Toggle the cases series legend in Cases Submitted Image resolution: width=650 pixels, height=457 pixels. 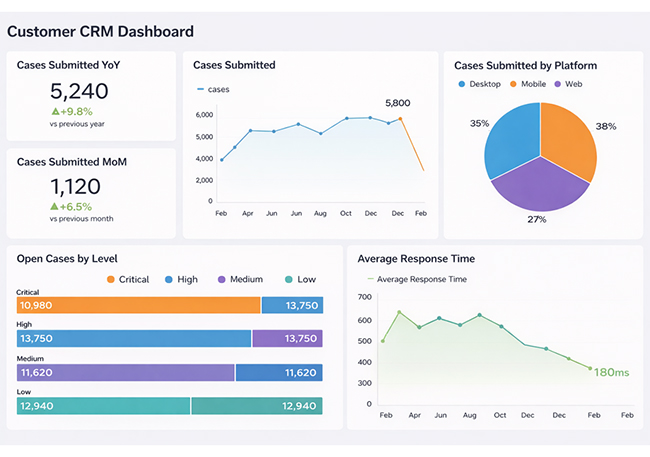tap(213, 90)
